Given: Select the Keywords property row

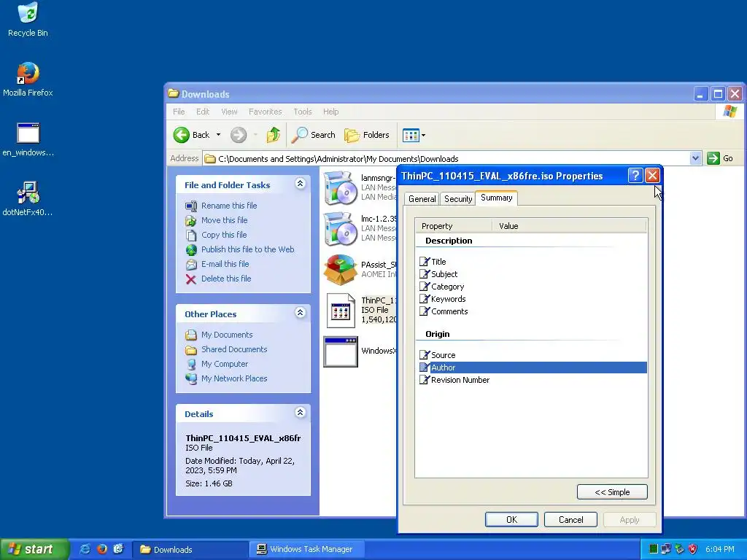Looking at the screenshot, I should coord(533,299).
